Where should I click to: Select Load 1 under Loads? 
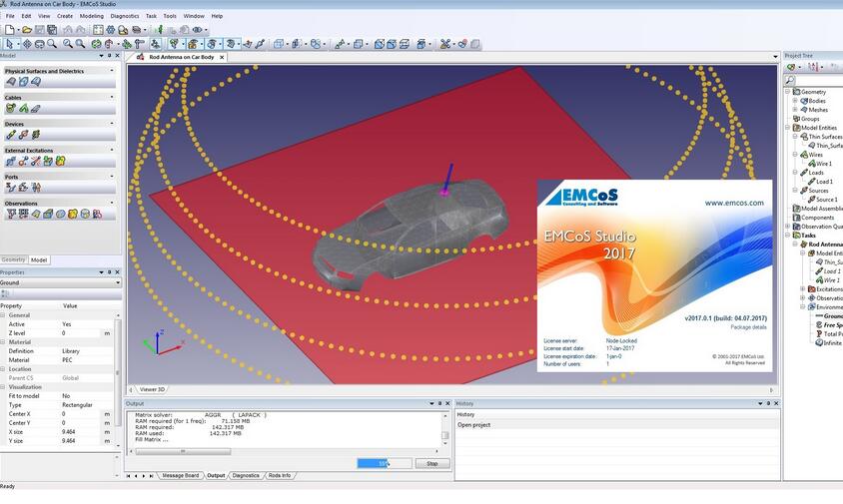pos(824,182)
